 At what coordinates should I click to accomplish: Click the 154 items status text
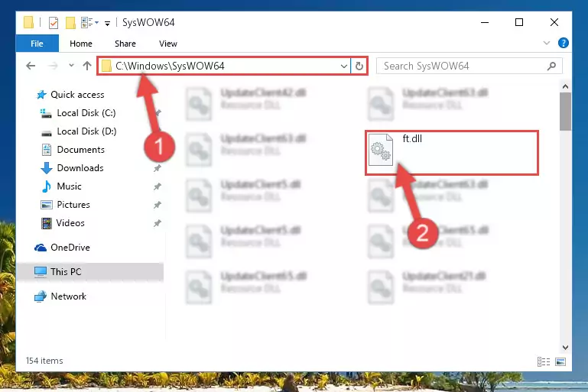44,361
